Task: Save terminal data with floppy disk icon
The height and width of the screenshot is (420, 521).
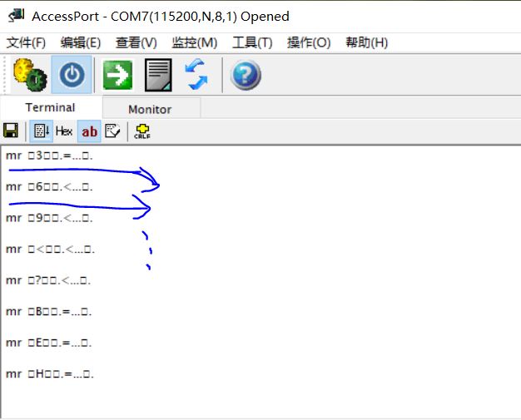Action: [11, 131]
